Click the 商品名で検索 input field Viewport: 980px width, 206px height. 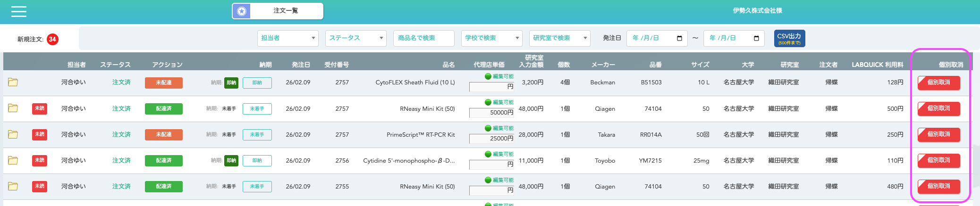[423, 38]
